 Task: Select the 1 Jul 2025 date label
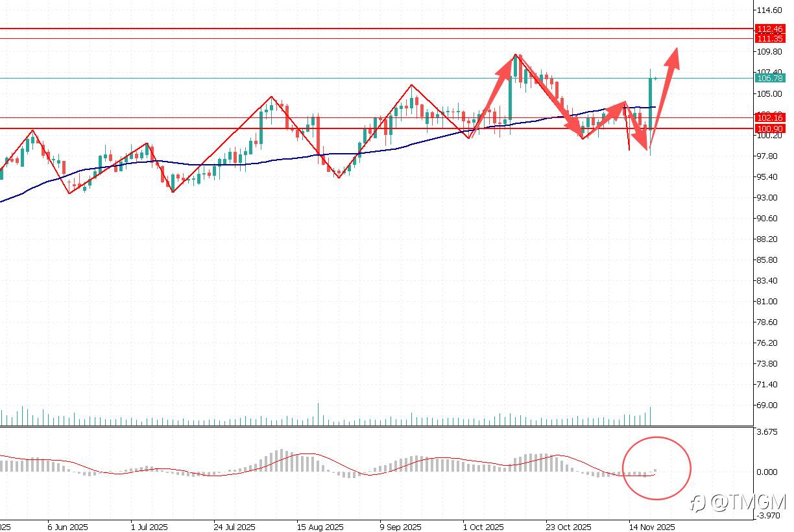pos(150,527)
